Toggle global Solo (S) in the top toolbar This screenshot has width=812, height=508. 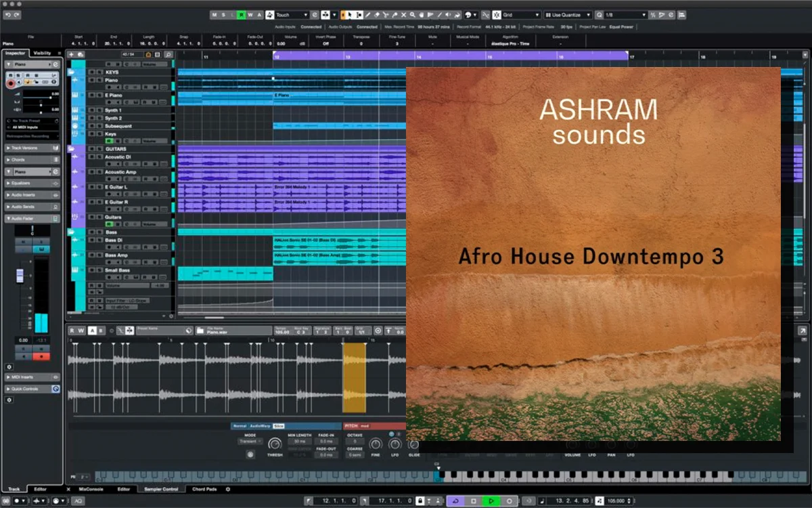[223, 15]
